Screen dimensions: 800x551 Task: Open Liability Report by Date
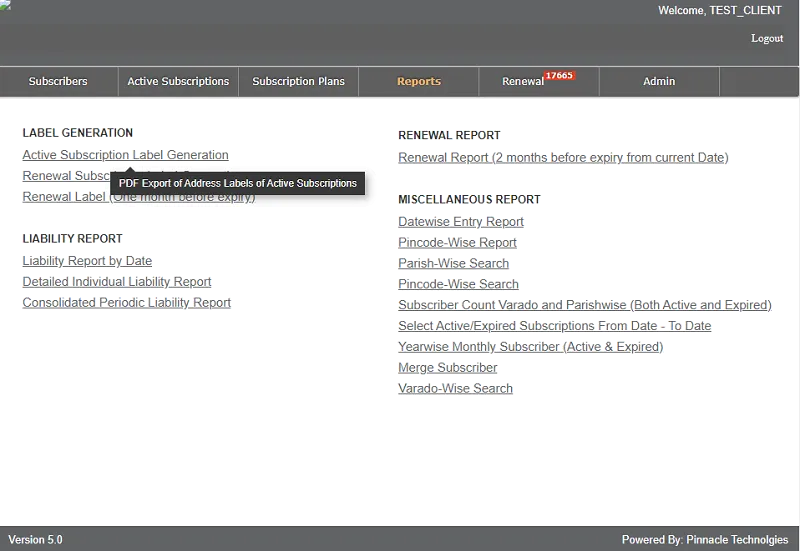pyautogui.click(x=87, y=261)
